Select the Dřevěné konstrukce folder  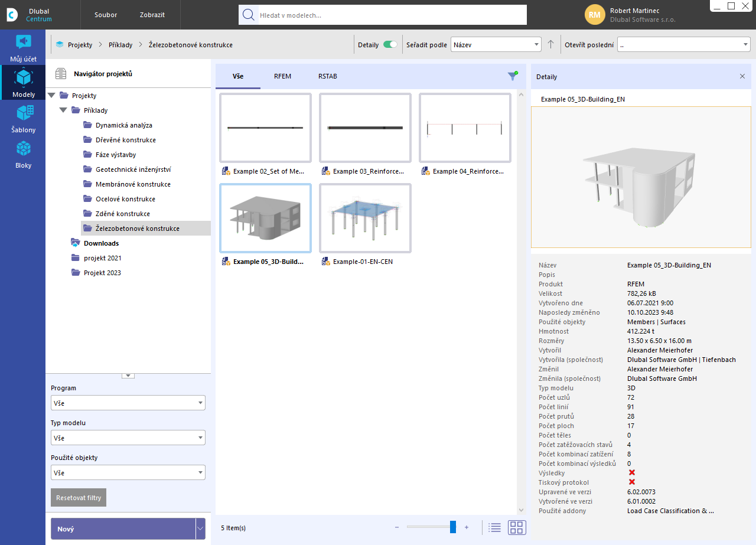(125, 140)
